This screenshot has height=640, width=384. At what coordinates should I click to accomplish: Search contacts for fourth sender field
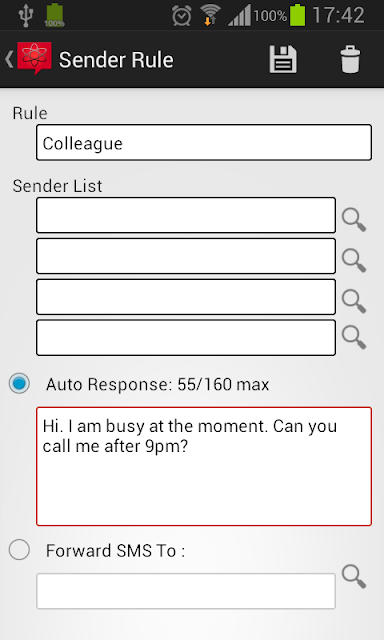354,338
